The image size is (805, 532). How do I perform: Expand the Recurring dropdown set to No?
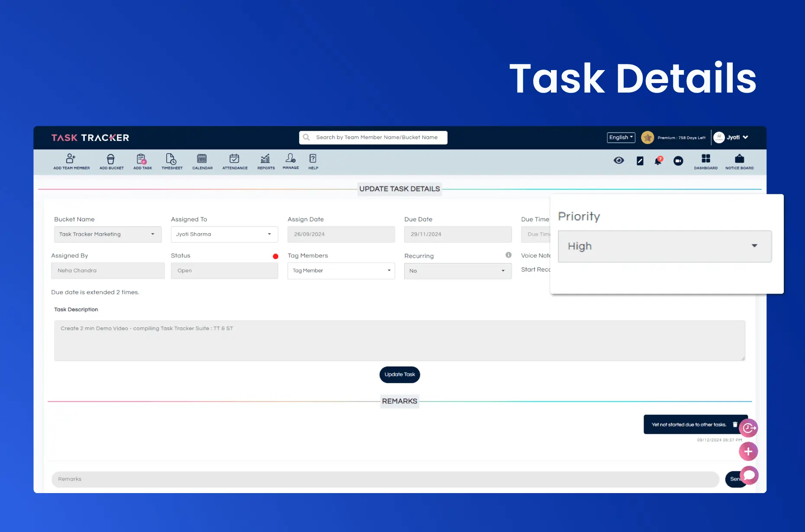457,271
